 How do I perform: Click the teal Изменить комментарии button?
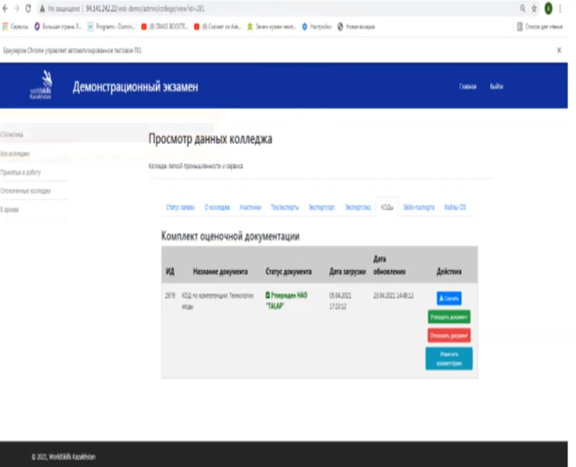point(449,359)
